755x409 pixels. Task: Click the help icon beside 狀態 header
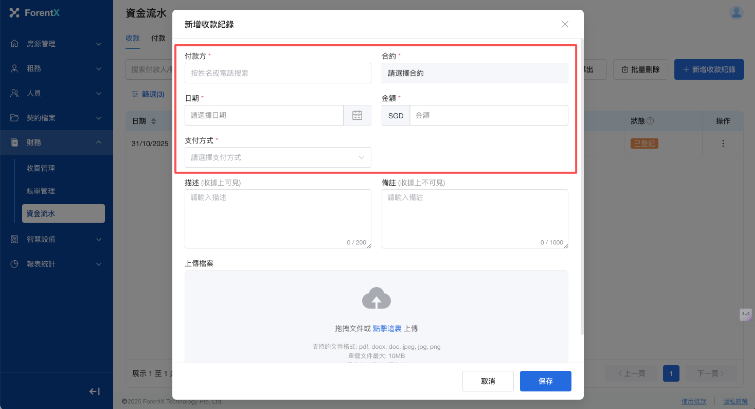pyautogui.click(x=651, y=121)
